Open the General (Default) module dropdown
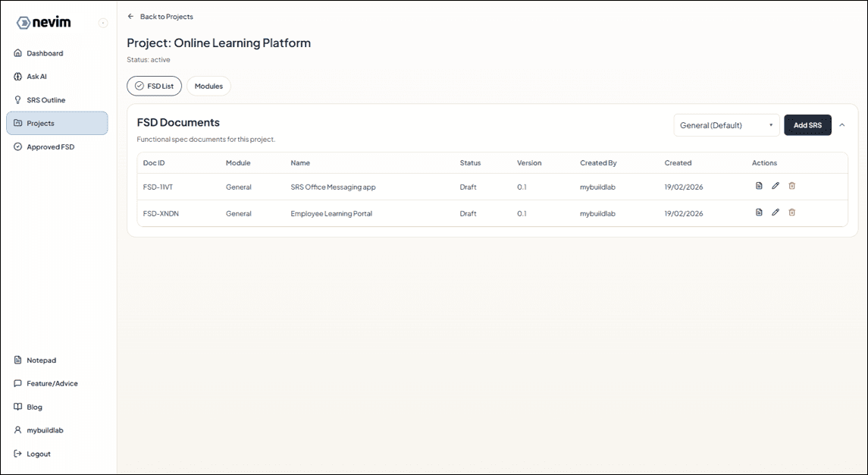The width and height of the screenshot is (868, 475). (725, 125)
